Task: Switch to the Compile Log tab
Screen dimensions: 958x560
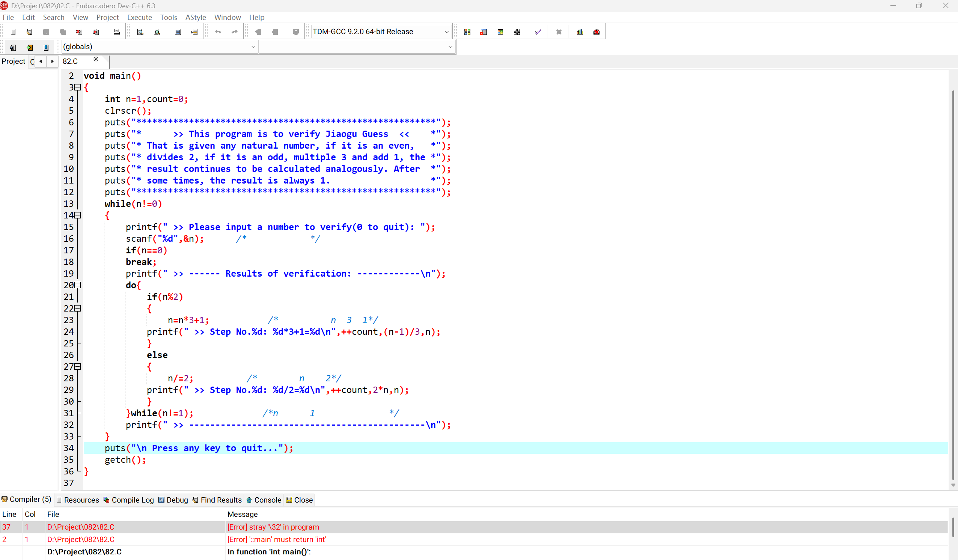Action: point(128,500)
